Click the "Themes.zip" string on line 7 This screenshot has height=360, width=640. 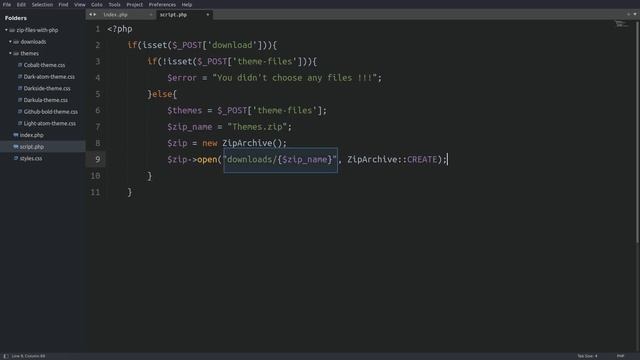pos(257,127)
